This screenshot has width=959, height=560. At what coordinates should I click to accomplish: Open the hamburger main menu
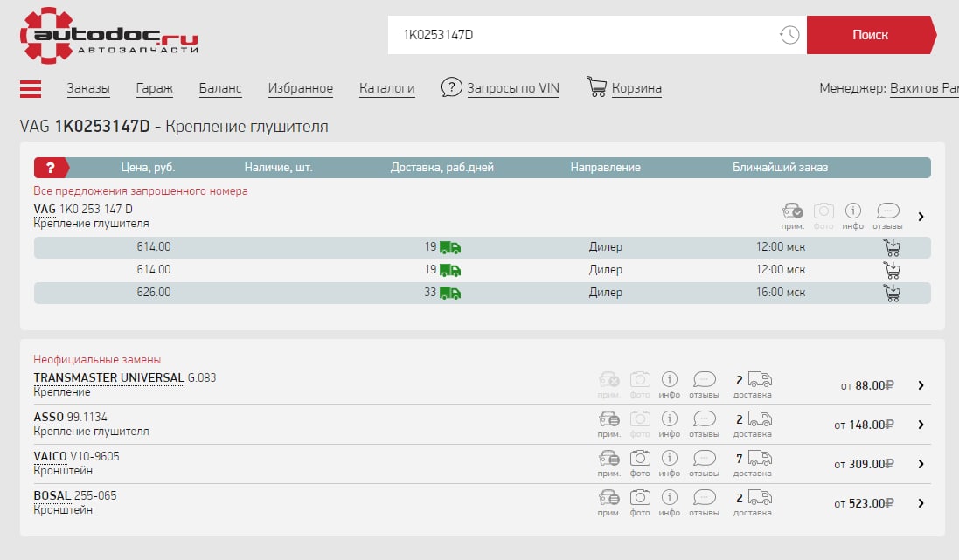click(x=31, y=89)
